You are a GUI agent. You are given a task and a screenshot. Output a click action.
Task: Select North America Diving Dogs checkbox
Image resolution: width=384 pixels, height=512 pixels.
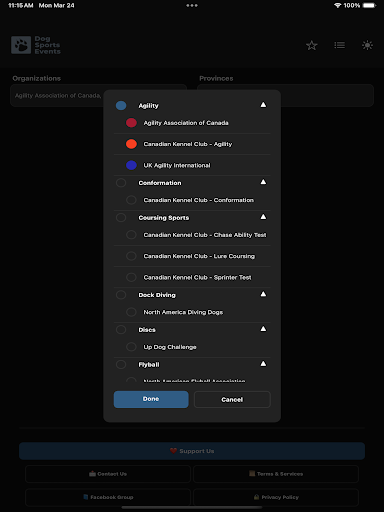point(131,312)
